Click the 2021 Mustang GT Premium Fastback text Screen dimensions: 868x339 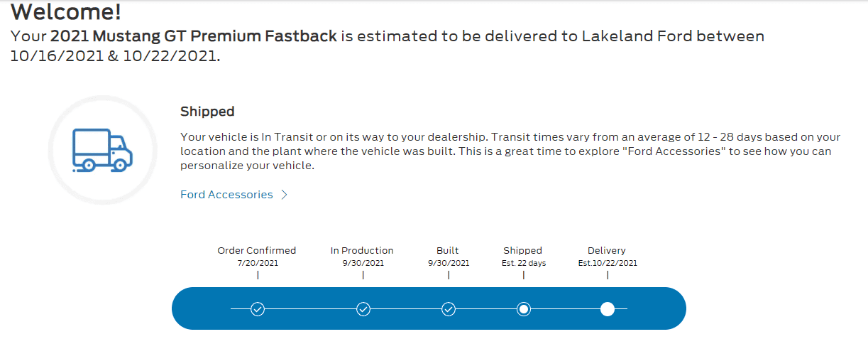click(194, 36)
